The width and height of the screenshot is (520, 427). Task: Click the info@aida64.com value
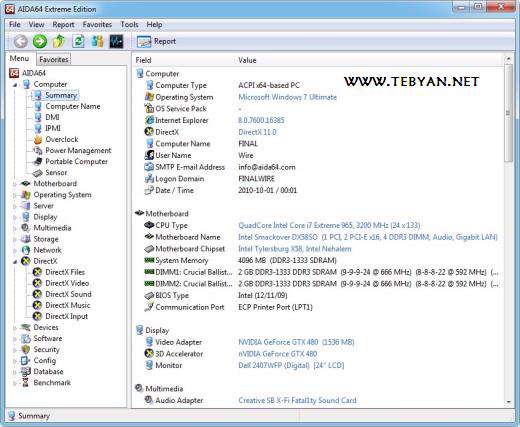point(267,167)
